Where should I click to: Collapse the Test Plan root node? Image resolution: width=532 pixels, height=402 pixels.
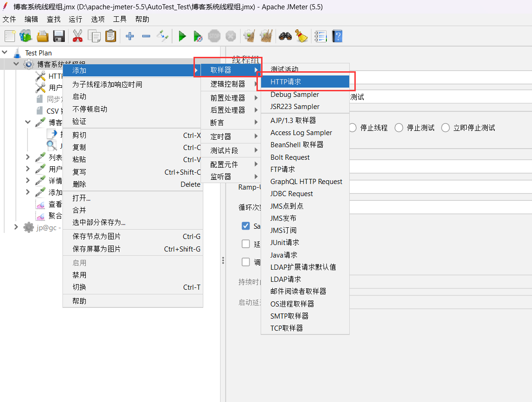click(5, 52)
